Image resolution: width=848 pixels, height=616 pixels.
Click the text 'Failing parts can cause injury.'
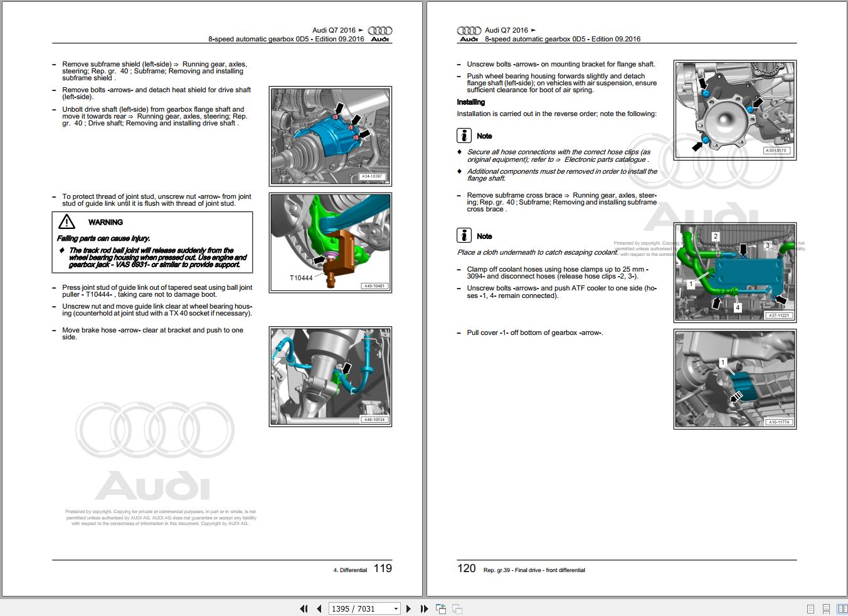(x=103, y=238)
